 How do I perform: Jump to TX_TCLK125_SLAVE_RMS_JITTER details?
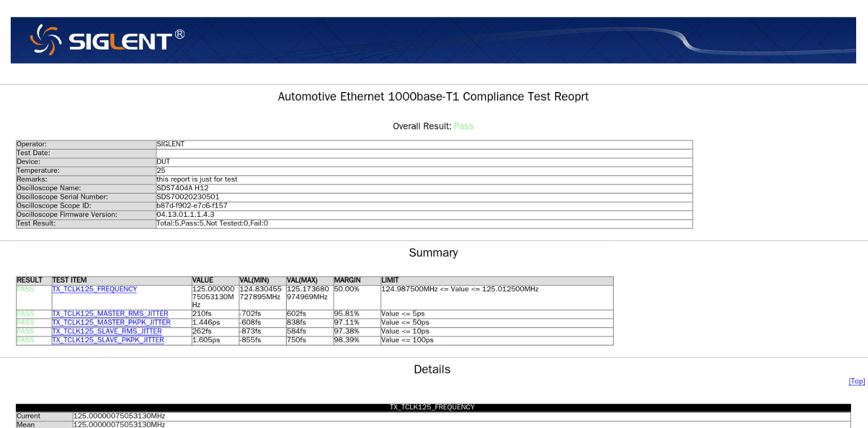click(107, 331)
